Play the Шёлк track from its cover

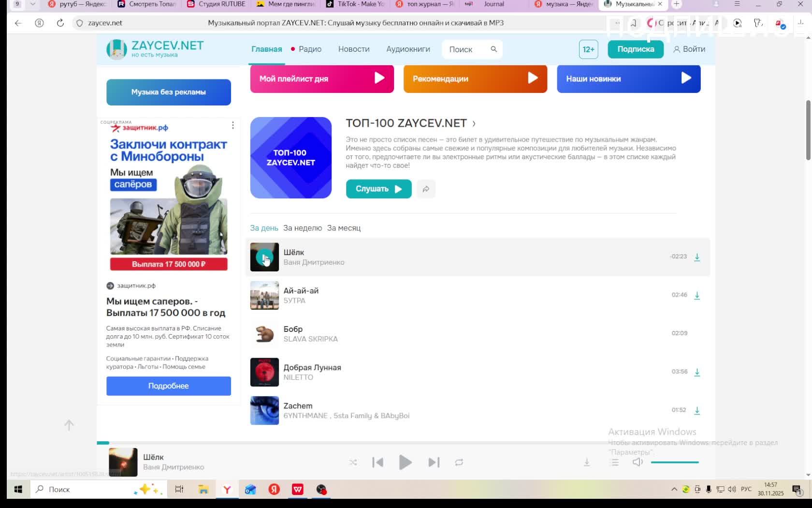coord(264,257)
